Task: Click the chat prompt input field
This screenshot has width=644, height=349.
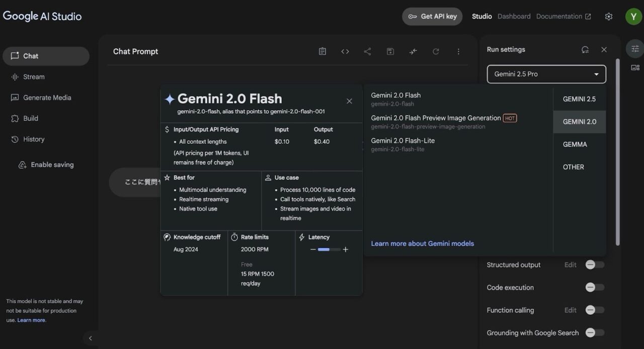Action: [x=135, y=182]
